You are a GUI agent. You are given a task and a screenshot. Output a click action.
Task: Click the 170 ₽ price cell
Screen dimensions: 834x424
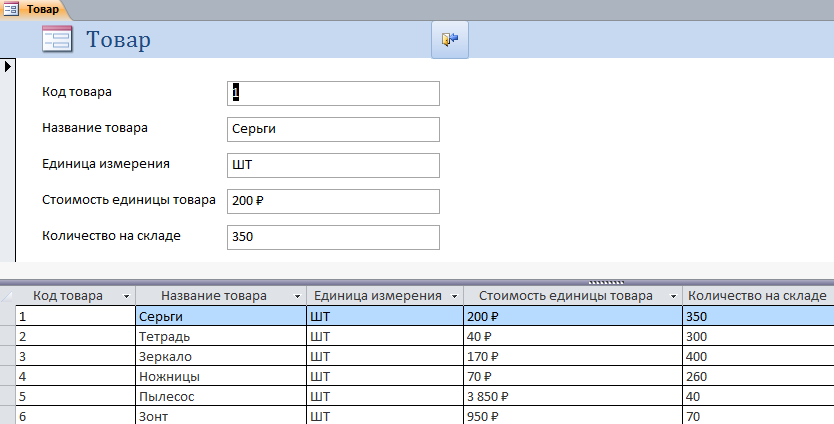pos(573,356)
